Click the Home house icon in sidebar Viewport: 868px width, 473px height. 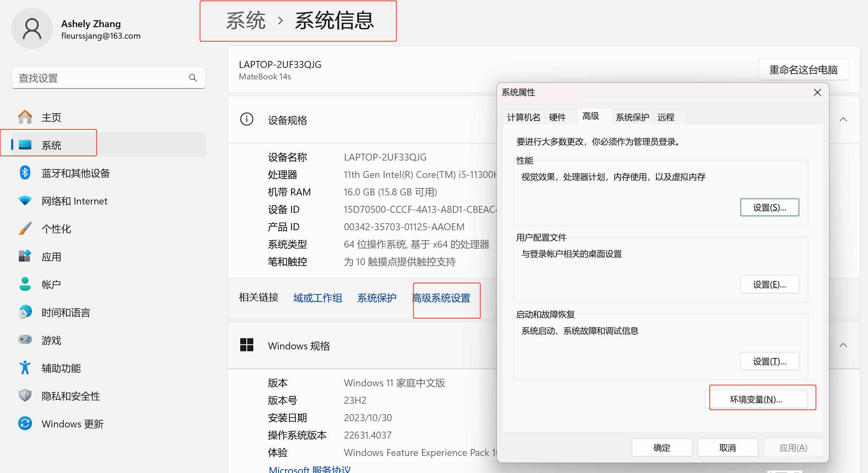tap(25, 117)
